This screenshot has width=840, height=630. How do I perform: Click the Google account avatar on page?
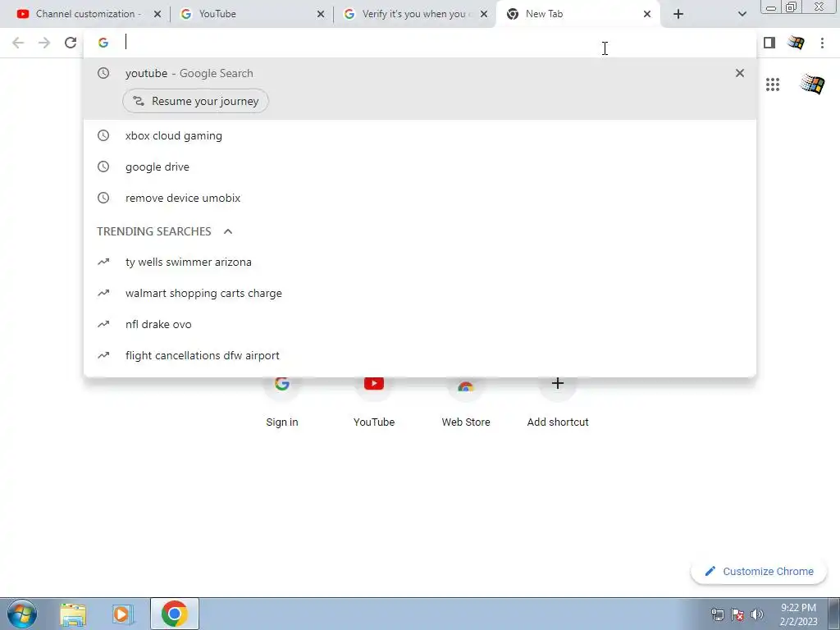(x=812, y=84)
